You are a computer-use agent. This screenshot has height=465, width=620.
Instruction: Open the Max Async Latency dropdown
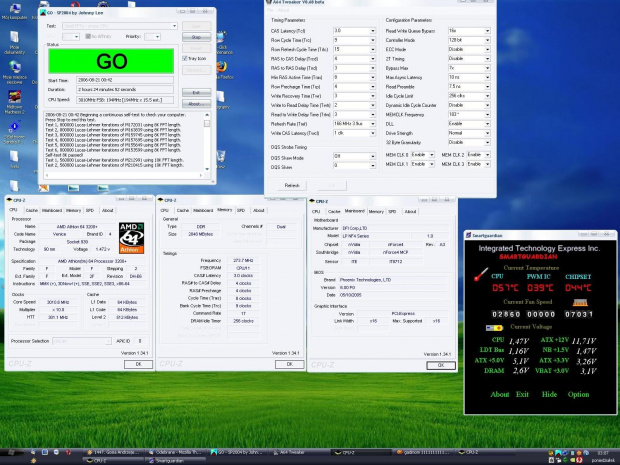coord(469,77)
